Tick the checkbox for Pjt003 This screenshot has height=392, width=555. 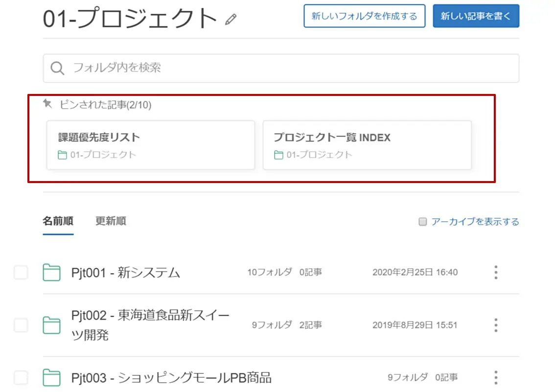(21, 377)
